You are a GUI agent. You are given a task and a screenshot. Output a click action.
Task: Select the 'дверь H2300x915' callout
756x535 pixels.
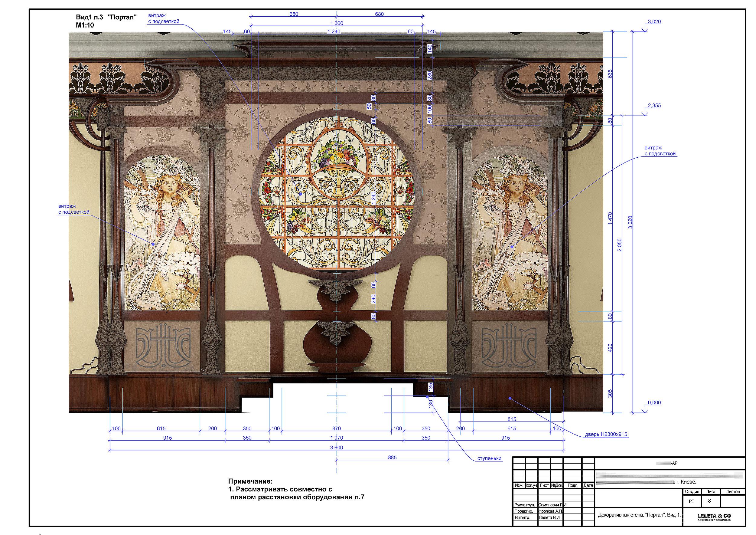coord(606,435)
